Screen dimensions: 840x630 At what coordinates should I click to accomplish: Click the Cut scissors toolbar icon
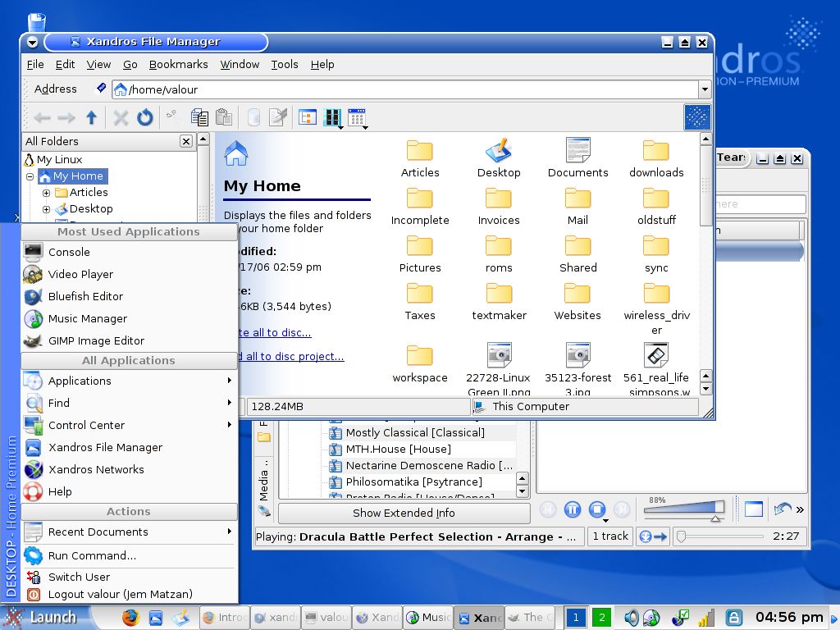coord(171,115)
